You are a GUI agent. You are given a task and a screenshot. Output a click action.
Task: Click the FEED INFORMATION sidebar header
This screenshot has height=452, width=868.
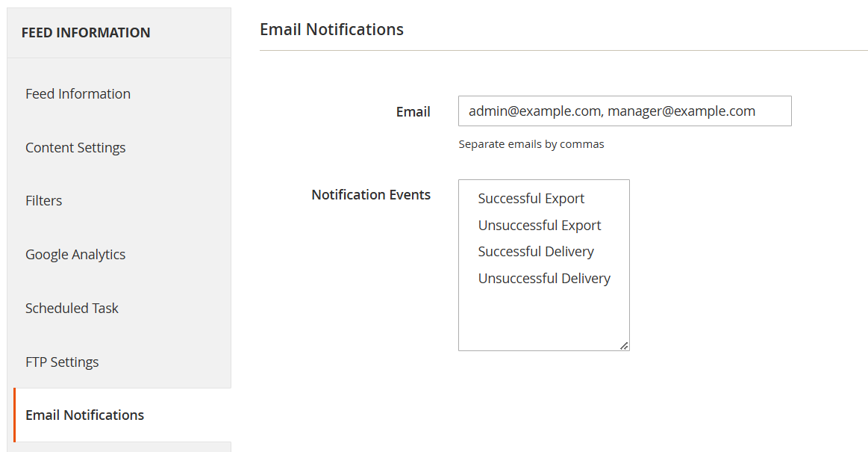point(86,33)
